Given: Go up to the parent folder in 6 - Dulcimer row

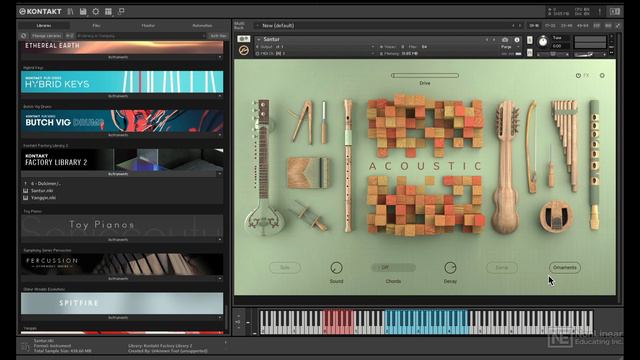Looking at the screenshot, I should tap(26, 184).
